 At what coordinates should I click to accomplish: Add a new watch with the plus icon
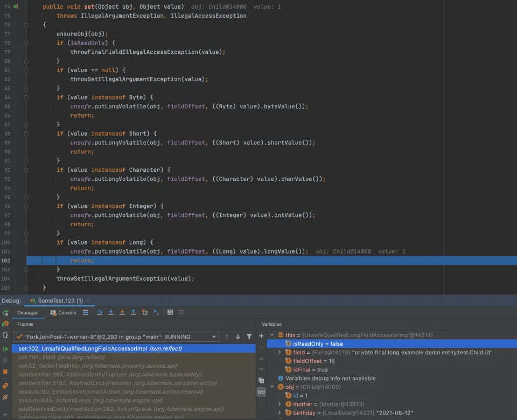pos(261,336)
